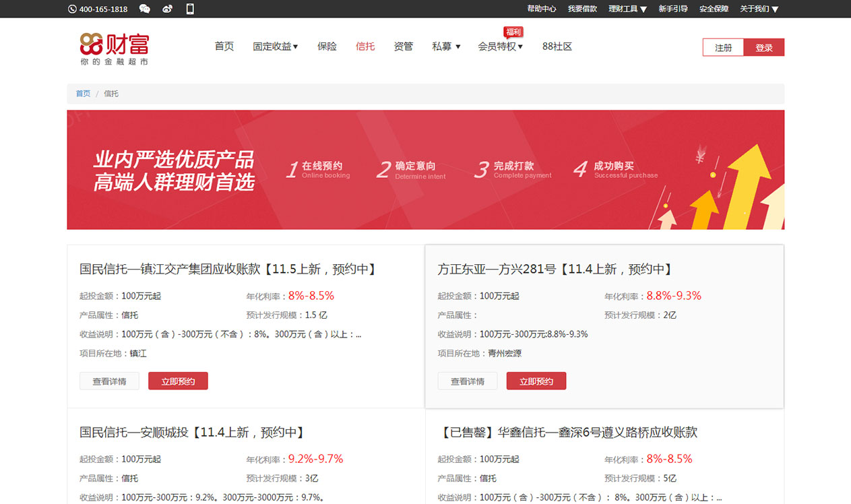The height and width of the screenshot is (504, 851).
Task: Click the 业内严选优质产品 banner headline
Action: 174,160
